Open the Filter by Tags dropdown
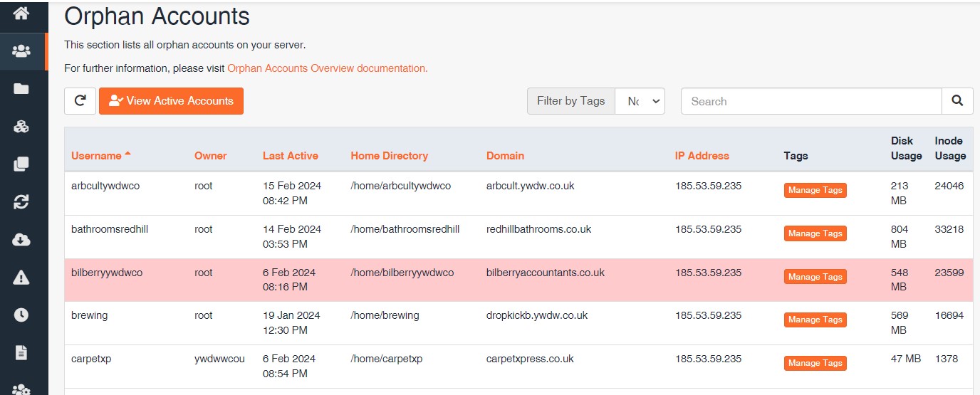The image size is (980, 395). 640,101
